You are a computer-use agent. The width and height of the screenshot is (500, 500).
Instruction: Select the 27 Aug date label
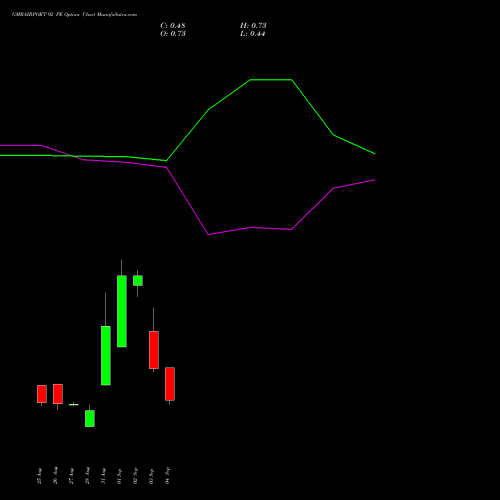click(71, 476)
